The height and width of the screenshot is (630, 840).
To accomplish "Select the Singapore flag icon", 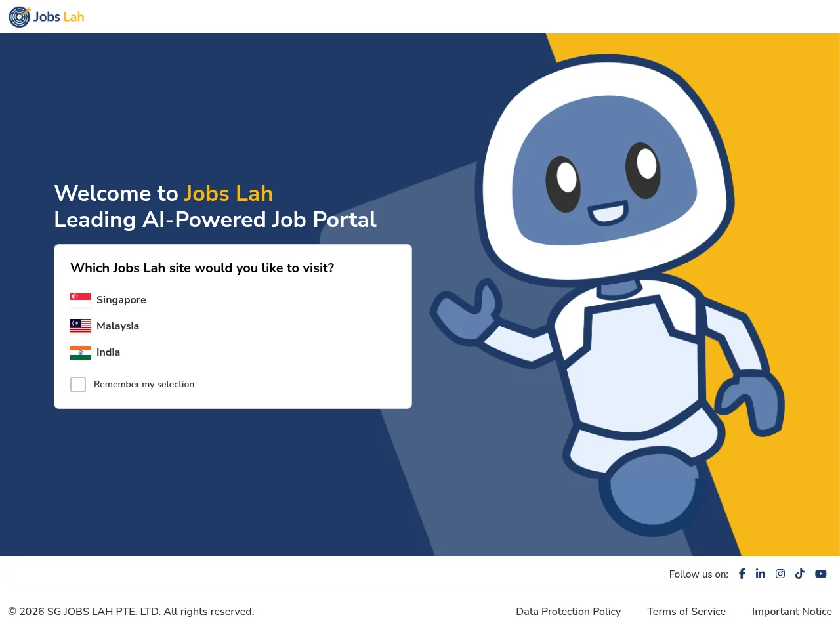I will [81, 300].
